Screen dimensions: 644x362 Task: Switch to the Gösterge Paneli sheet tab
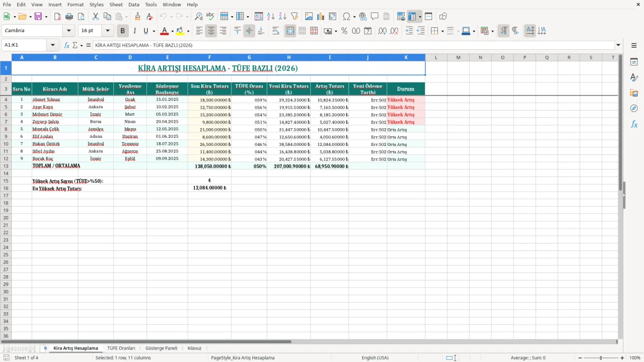coord(161,348)
